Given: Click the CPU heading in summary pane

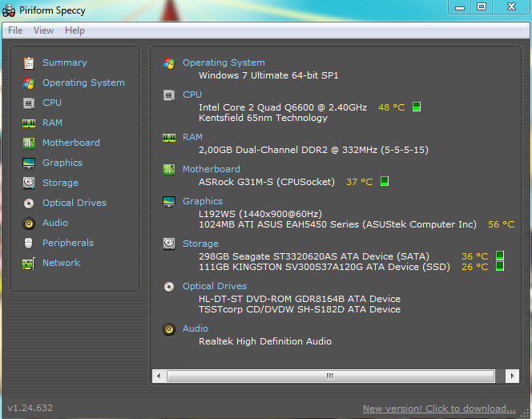Looking at the screenshot, I should 192,95.
